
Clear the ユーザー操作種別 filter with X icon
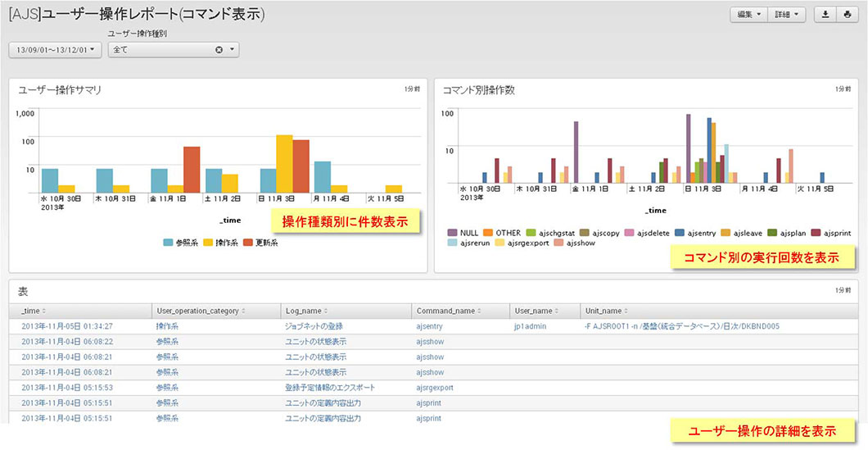pyautogui.click(x=219, y=50)
